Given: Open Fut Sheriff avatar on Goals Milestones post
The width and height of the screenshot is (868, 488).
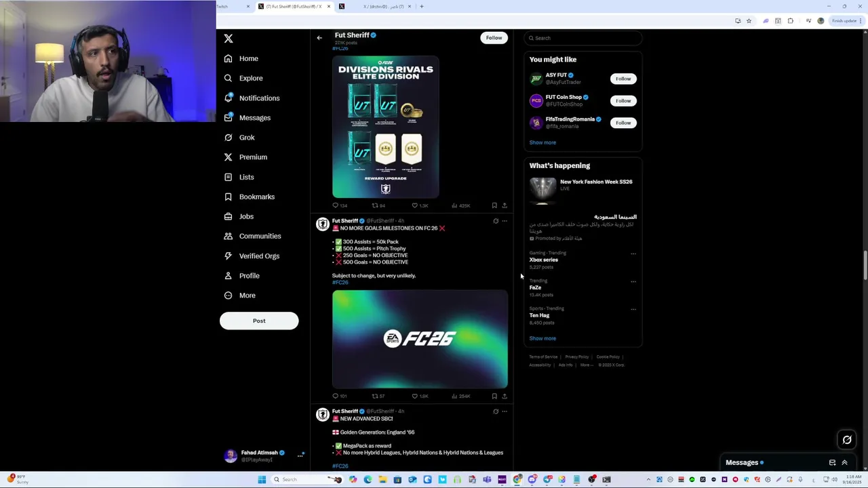Looking at the screenshot, I should (x=323, y=224).
